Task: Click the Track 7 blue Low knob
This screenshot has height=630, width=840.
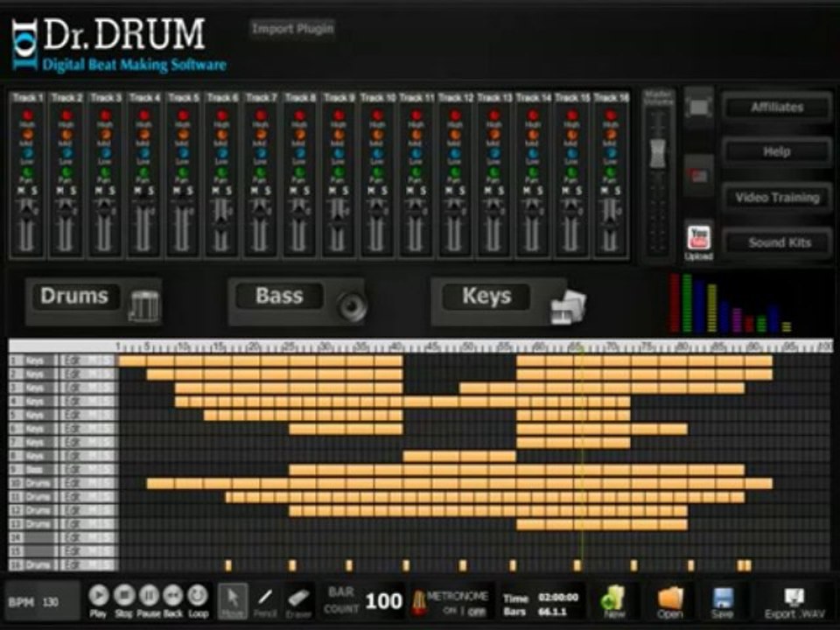Action: [261, 154]
